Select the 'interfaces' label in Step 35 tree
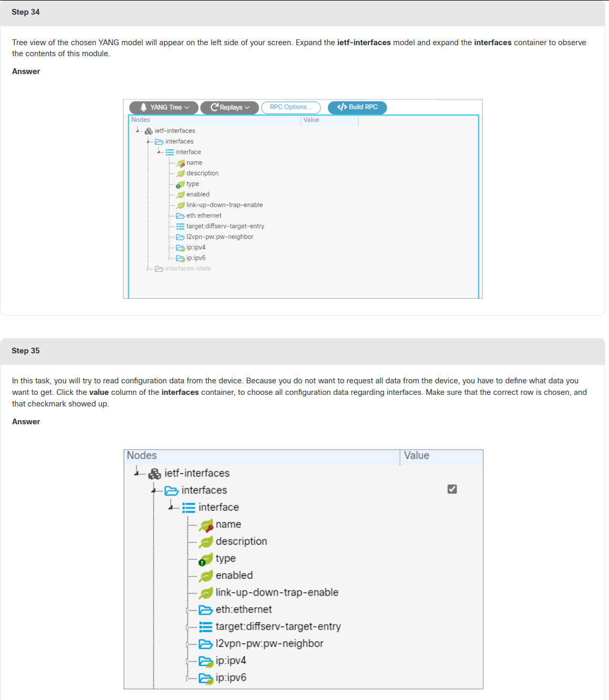This screenshot has height=700, width=609. tap(204, 490)
